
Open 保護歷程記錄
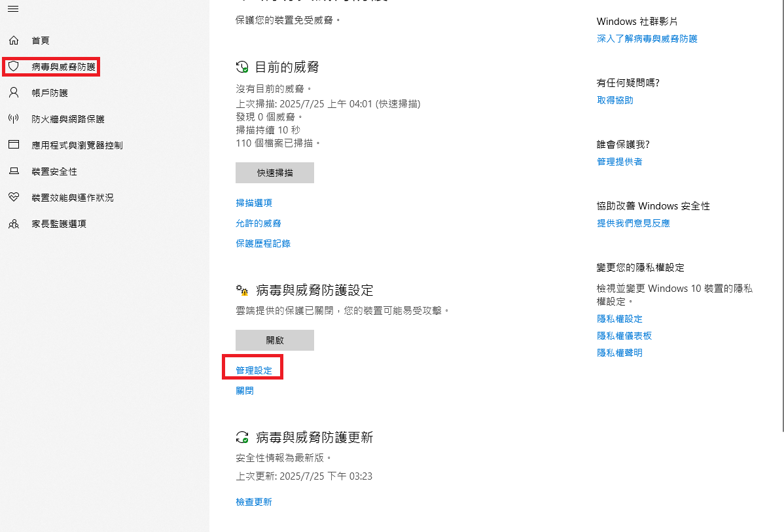coord(263,243)
